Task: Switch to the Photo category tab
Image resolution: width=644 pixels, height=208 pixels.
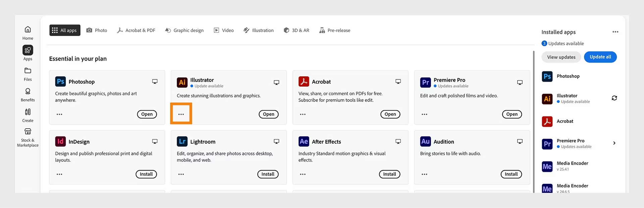Action: pos(97,30)
